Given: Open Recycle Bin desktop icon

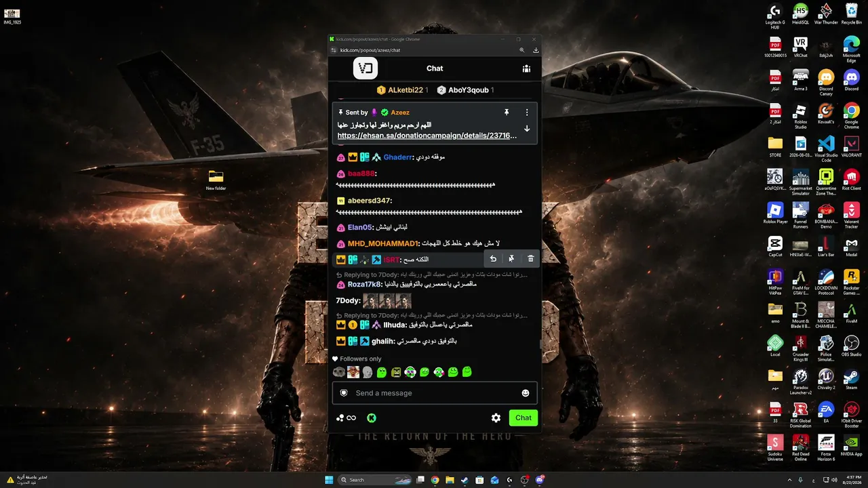Looking at the screenshot, I should [852, 14].
